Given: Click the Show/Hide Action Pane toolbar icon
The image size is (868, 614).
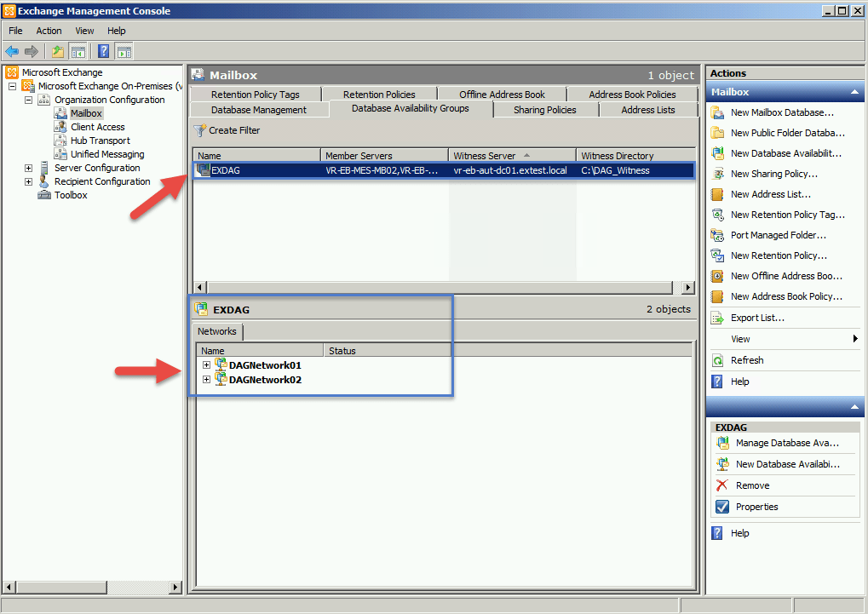Looking at the screenshot, I should (124, 51).
